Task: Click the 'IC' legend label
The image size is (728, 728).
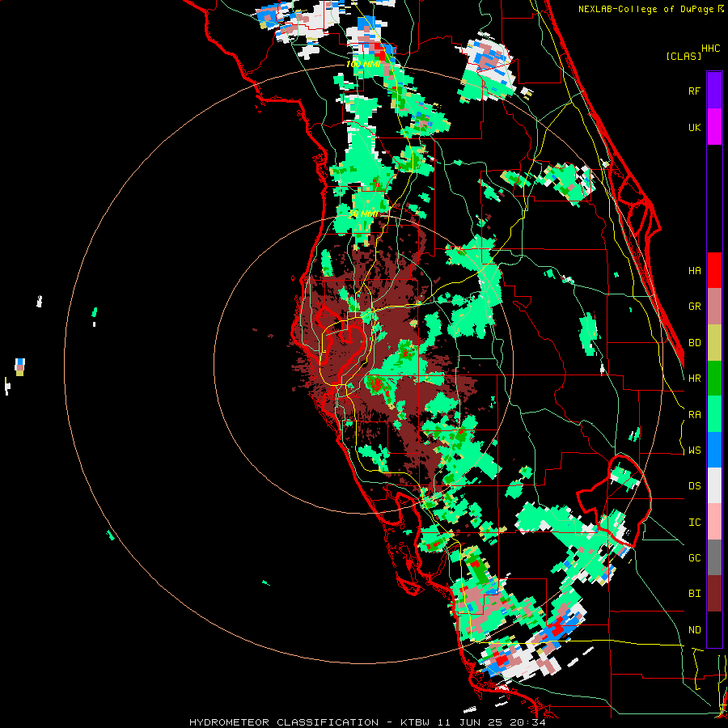Action: [x=694, y=523]
